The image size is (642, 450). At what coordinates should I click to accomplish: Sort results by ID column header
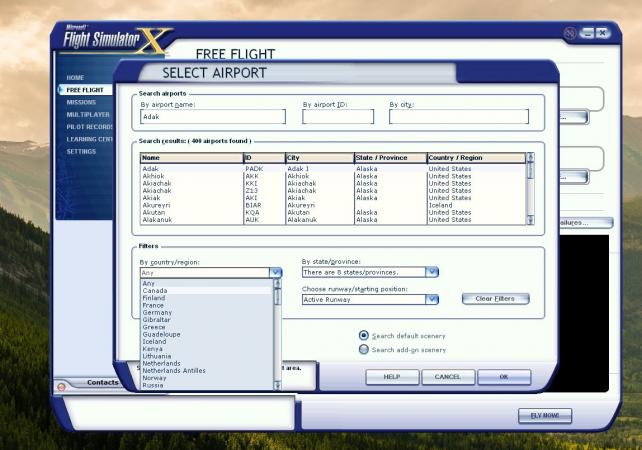click(264, 158)
